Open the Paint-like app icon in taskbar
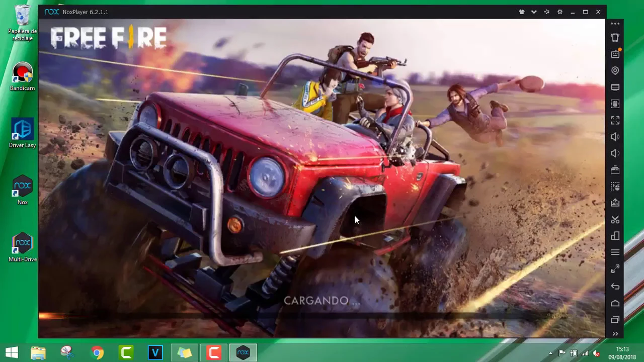The height and width of the screenshot is (362, 644). pos(67,352)
